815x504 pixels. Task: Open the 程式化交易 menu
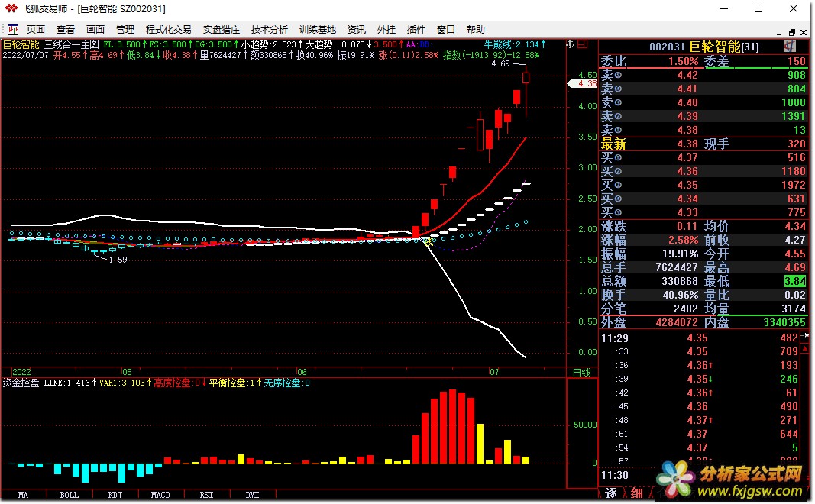(168, 30)
